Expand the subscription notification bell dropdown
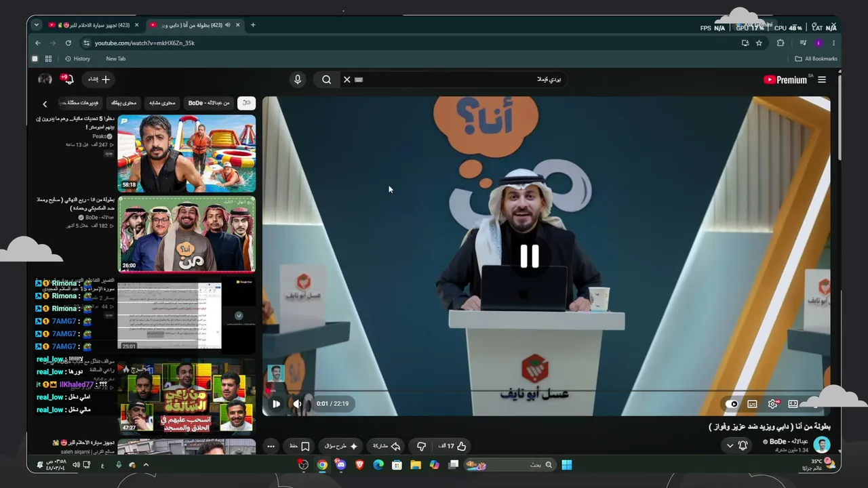This screenshot has width=868, height=488. click(736, 445)
